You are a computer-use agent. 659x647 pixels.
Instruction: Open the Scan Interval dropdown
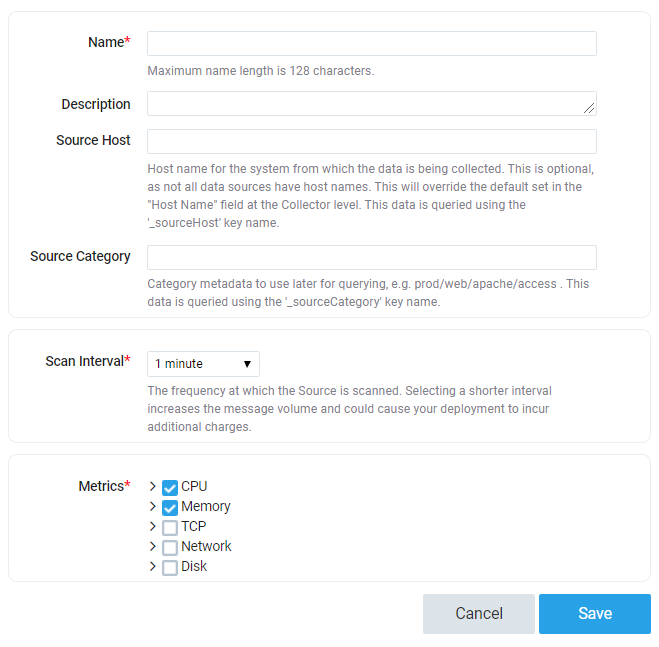[x=203, y=364]
